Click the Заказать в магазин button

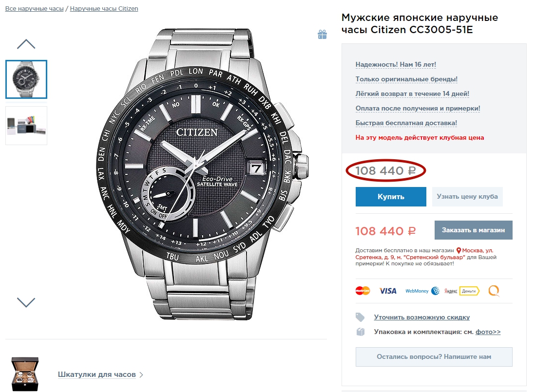[x=473, y=230]
